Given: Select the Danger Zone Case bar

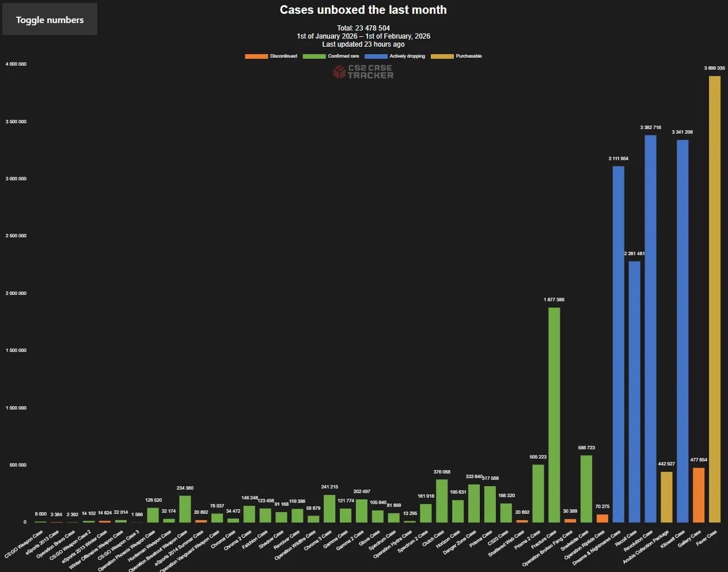Looking at the screenshot, I should [473, 503].
